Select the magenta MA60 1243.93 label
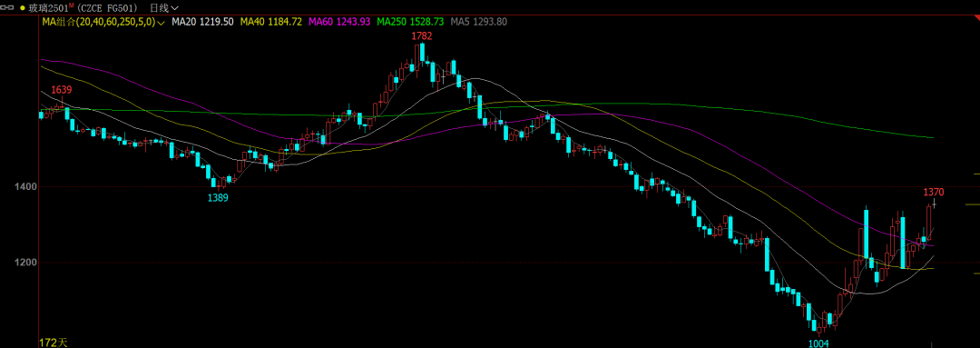Viewport: 980px width, 348px height. [x=339, y=22]
